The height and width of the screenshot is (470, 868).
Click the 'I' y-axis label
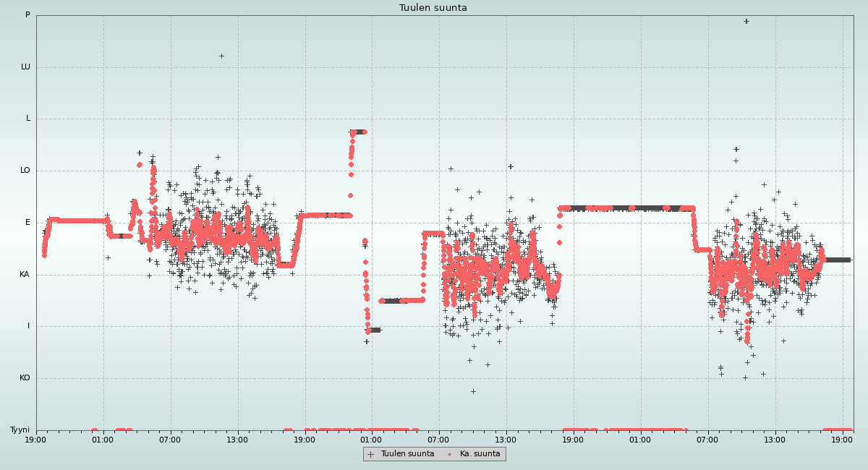(29, 326)
